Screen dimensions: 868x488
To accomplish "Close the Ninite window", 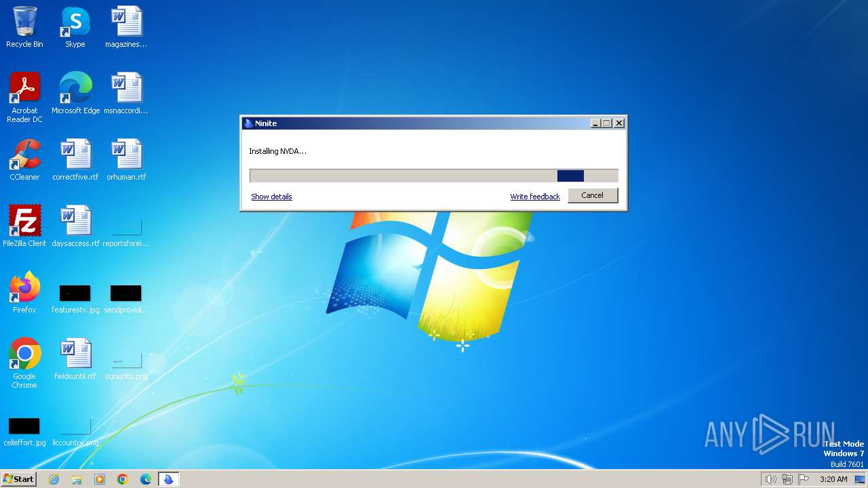I will pyautogui.click(x=619, y=123).
